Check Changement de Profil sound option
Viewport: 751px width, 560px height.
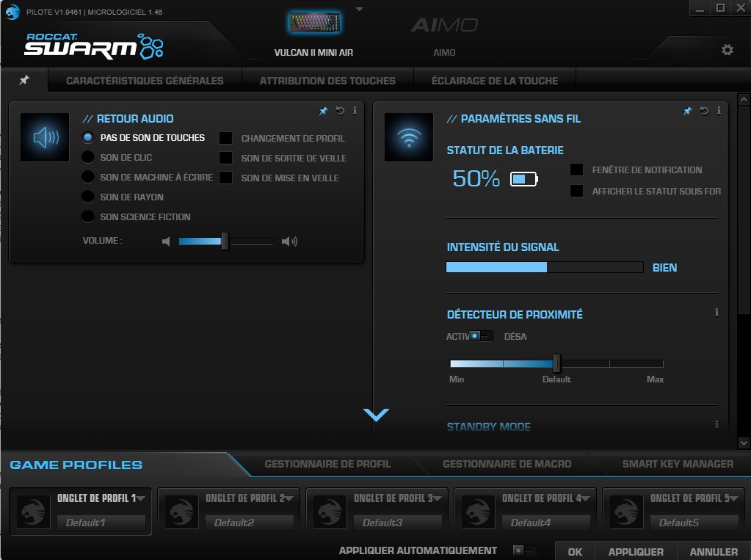tap(226, 138)
